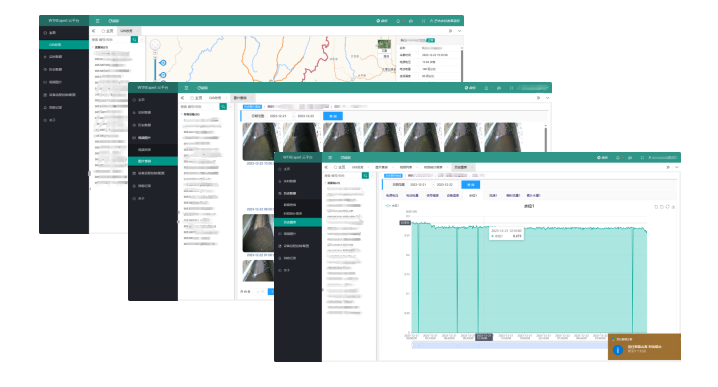Click the device search field in the front window
This screenshot has height=387, width=718.
tap(343, 175)
